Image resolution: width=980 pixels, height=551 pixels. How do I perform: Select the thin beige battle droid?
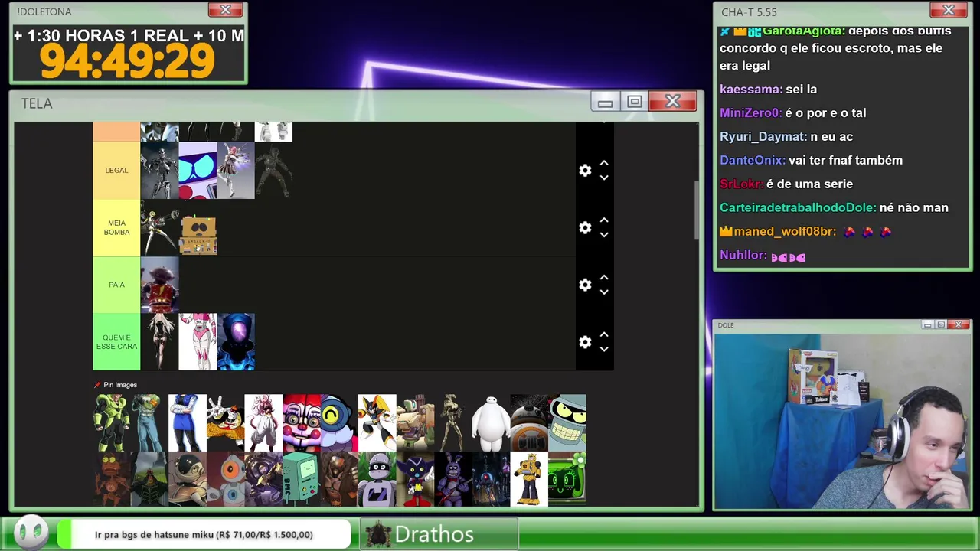tap(453, 422)
